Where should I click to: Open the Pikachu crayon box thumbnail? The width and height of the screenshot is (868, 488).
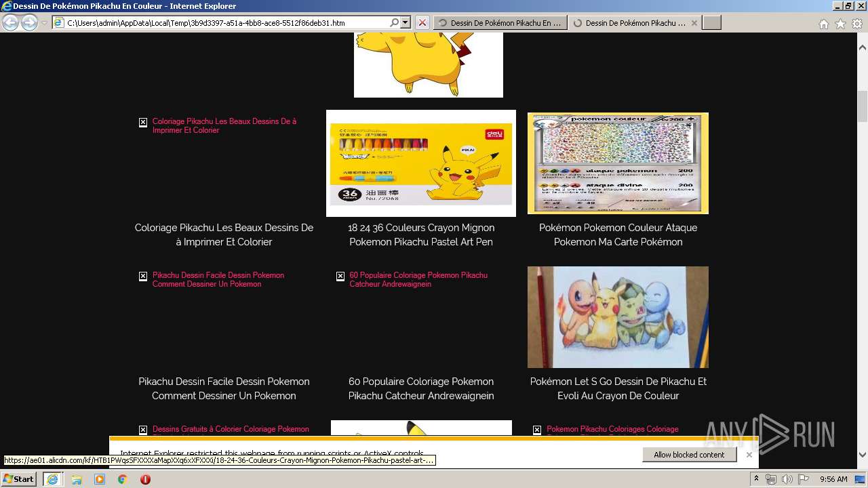coord(421,163)
